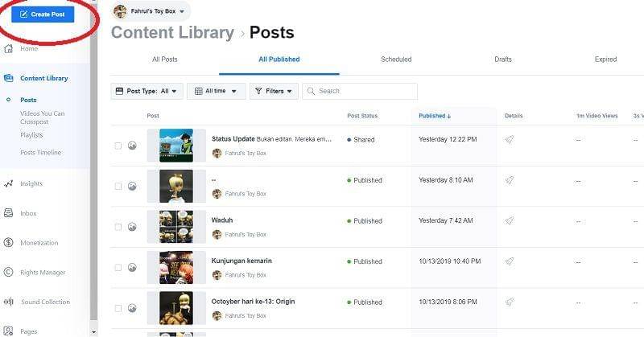Switch to the Scheduled tab
Image resolution: width=644 pixels, height=337 pixels.
[x=396, y=60]
